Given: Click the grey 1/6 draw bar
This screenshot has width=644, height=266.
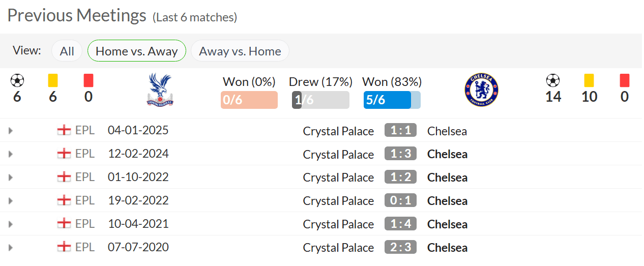Looking at the screenshot, I should pyautogui.click(x=320, y=100).
